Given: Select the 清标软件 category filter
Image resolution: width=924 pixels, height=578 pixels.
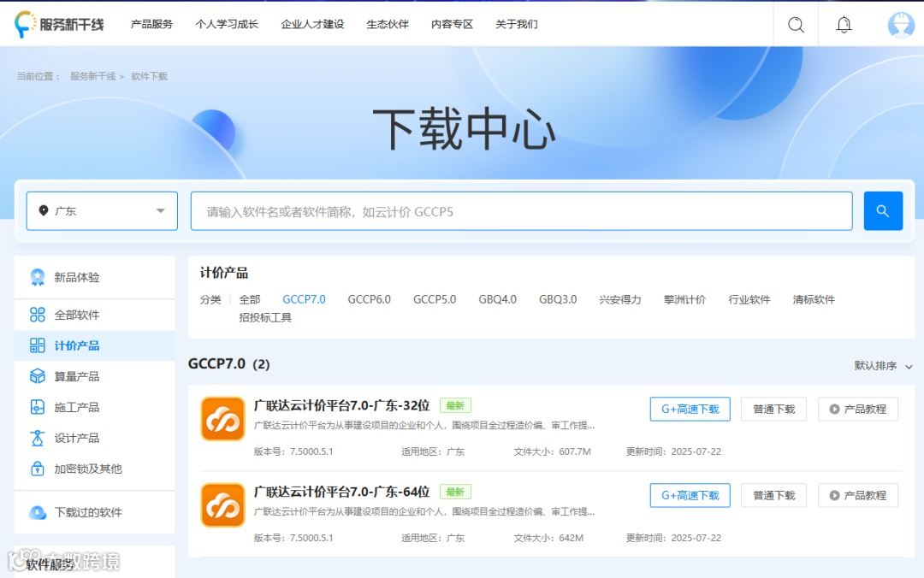Looking at the screenshot, I should tap(814, 299).
